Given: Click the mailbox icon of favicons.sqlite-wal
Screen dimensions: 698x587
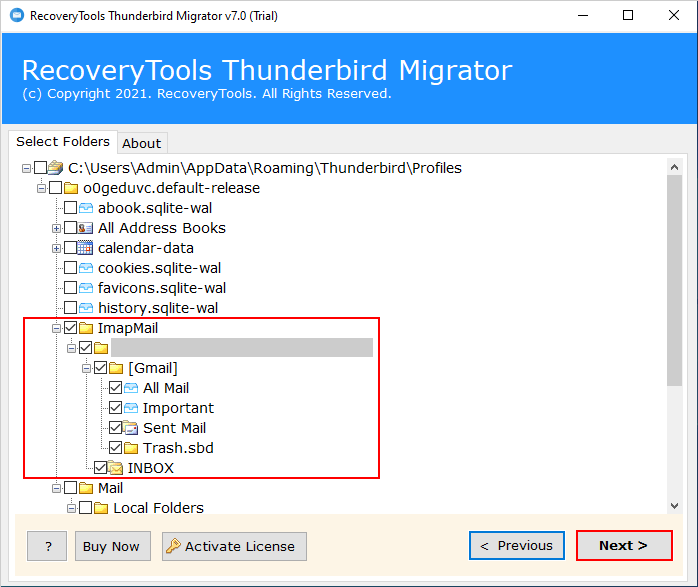Looking at the screenshot, I should coord(86,288).
